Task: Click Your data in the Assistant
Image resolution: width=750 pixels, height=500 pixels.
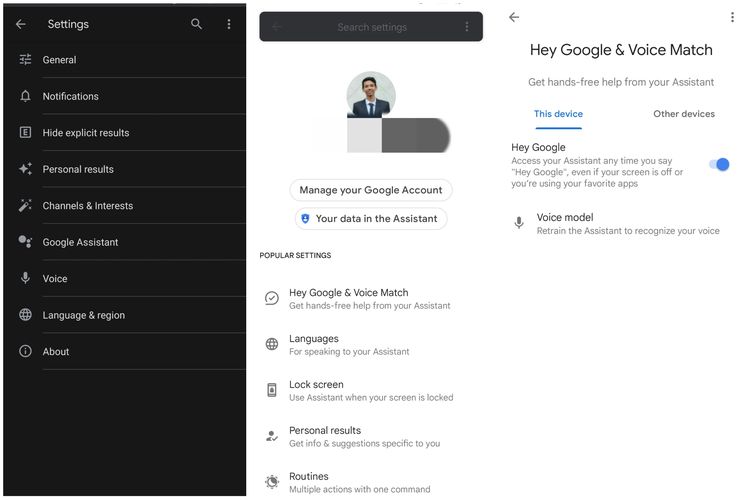Action: 371,219
